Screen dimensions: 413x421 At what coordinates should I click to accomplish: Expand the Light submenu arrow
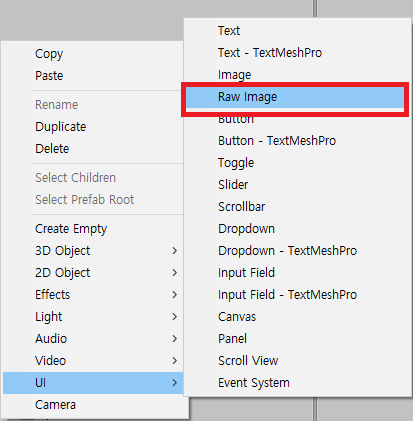click(174, 317)
